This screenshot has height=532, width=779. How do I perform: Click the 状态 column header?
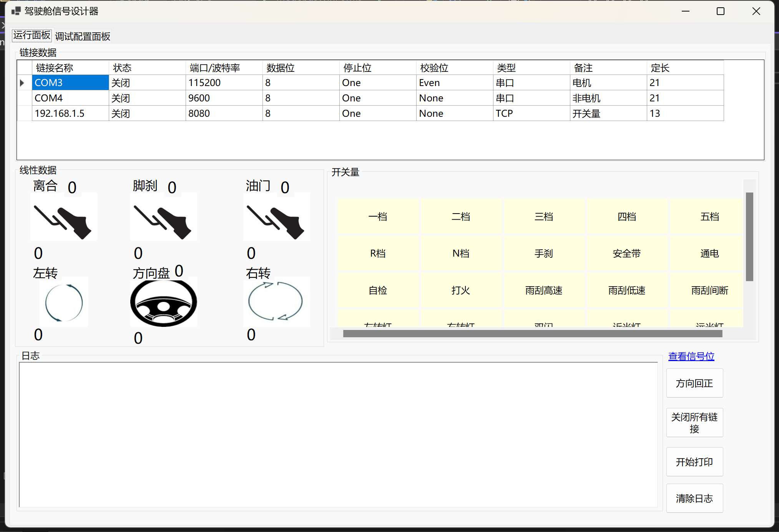point(147,68)
